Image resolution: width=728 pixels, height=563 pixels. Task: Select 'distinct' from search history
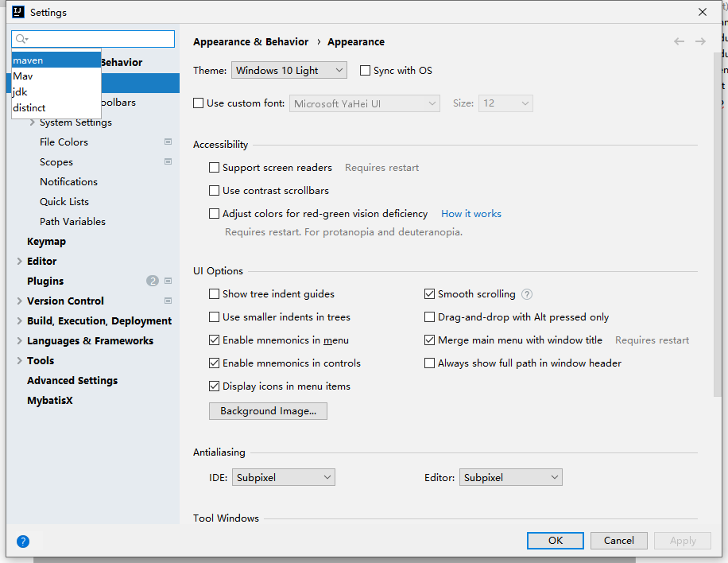(x=56, y=108)
